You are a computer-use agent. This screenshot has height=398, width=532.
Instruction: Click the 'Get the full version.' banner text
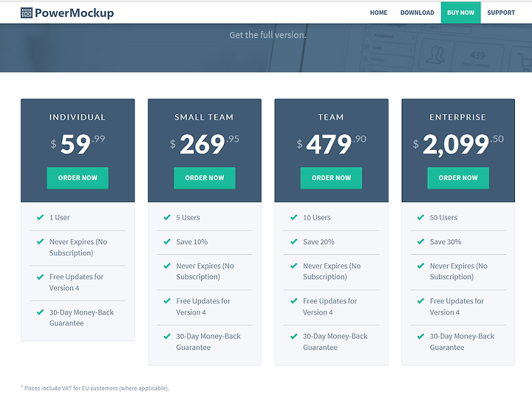267,35
